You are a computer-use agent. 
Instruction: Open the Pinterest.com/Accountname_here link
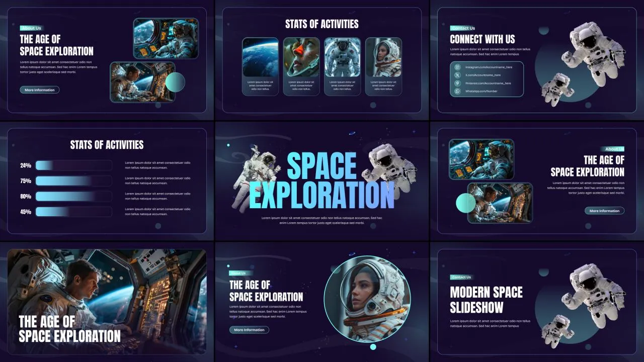point(488,83)
